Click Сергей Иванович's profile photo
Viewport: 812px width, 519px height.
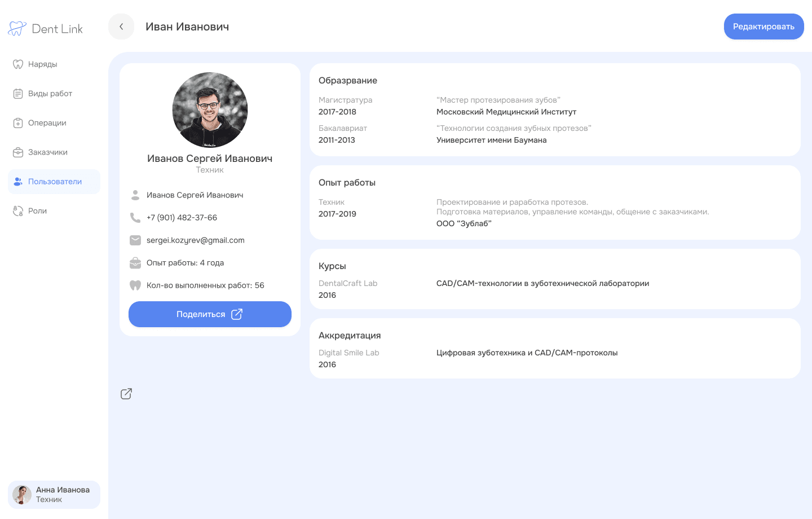210,110
